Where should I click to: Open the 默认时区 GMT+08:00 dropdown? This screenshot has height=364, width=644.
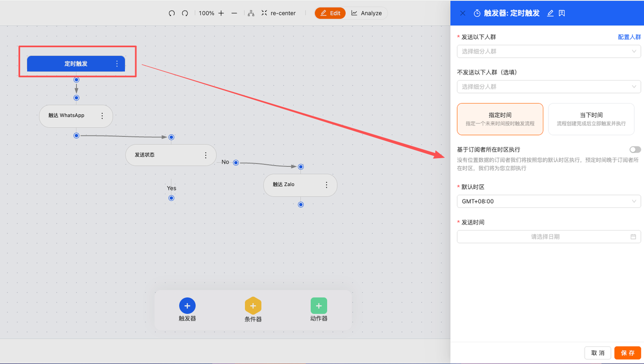tap(549, 201)
